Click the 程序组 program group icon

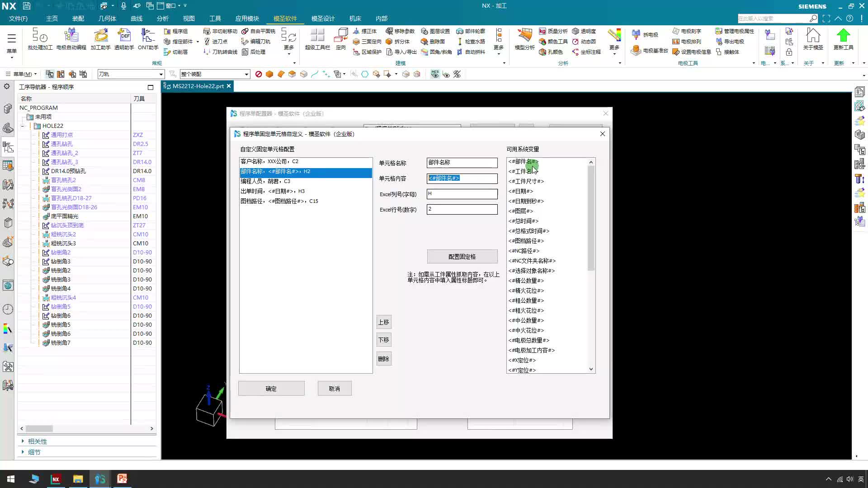pos(167,31)
